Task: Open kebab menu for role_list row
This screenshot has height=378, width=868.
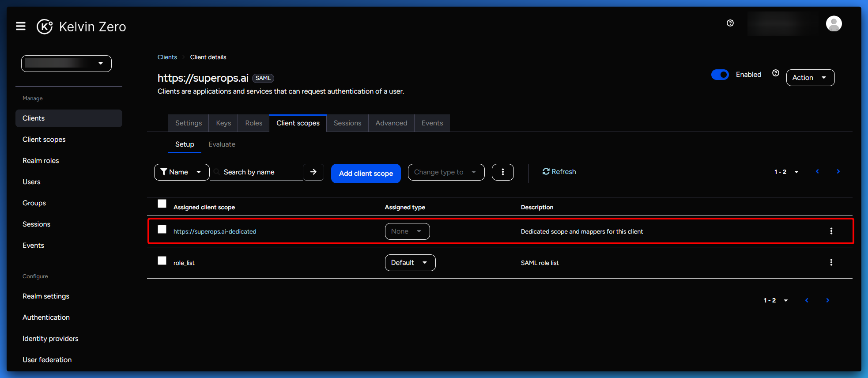Action: (831, 262)
